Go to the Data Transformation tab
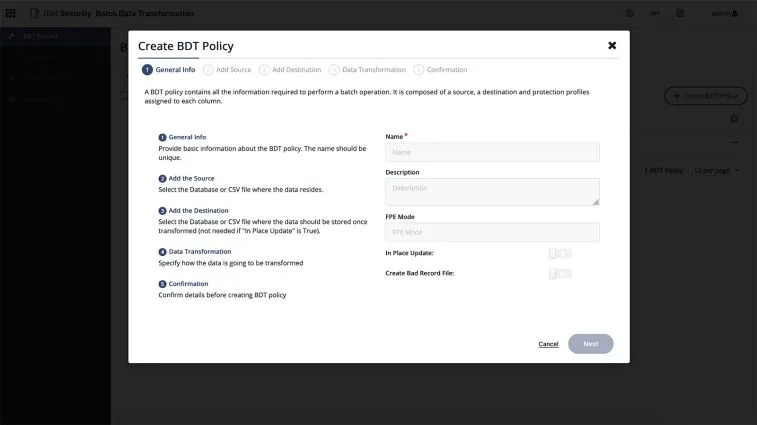 pos(374,70)
